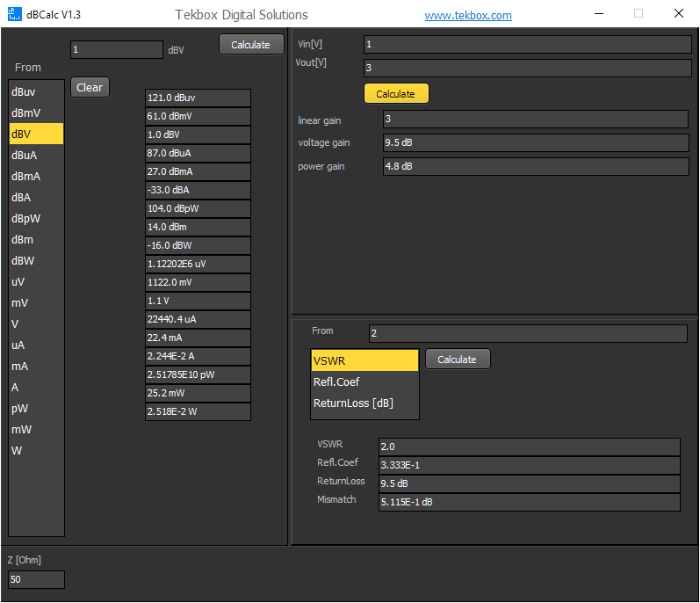Select dBuA in the From list
The image size is (700, 603).
[36, 155]
